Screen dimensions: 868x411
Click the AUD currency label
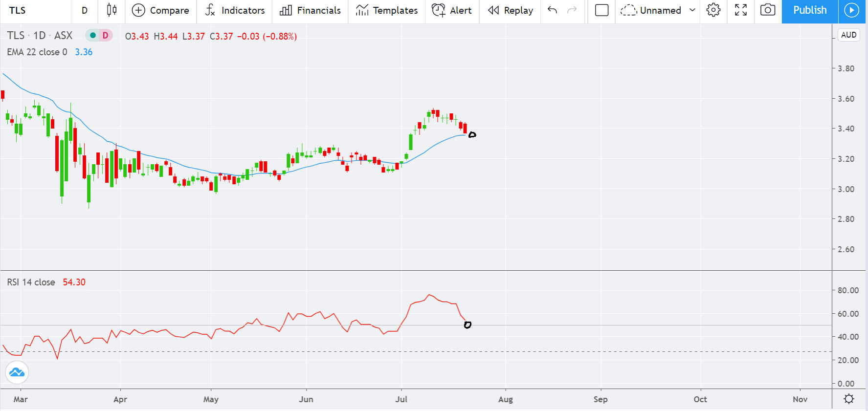[x=848, y=35]
